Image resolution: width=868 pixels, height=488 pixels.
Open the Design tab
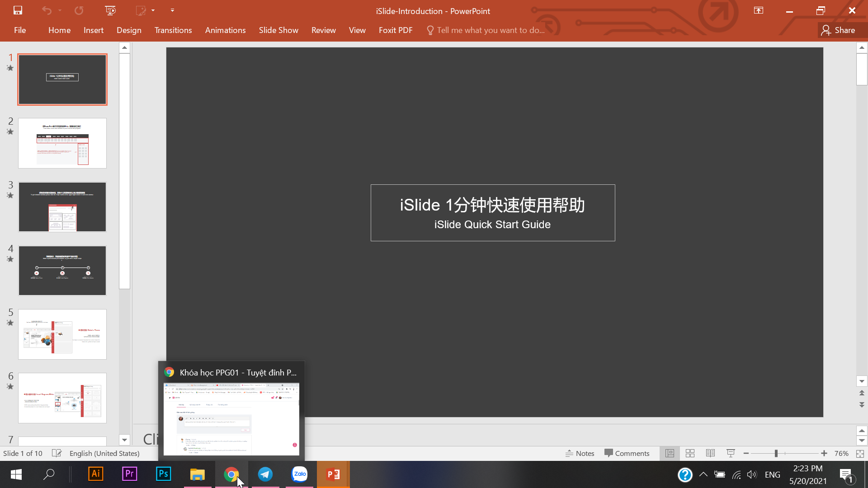(x=129, y=30)
